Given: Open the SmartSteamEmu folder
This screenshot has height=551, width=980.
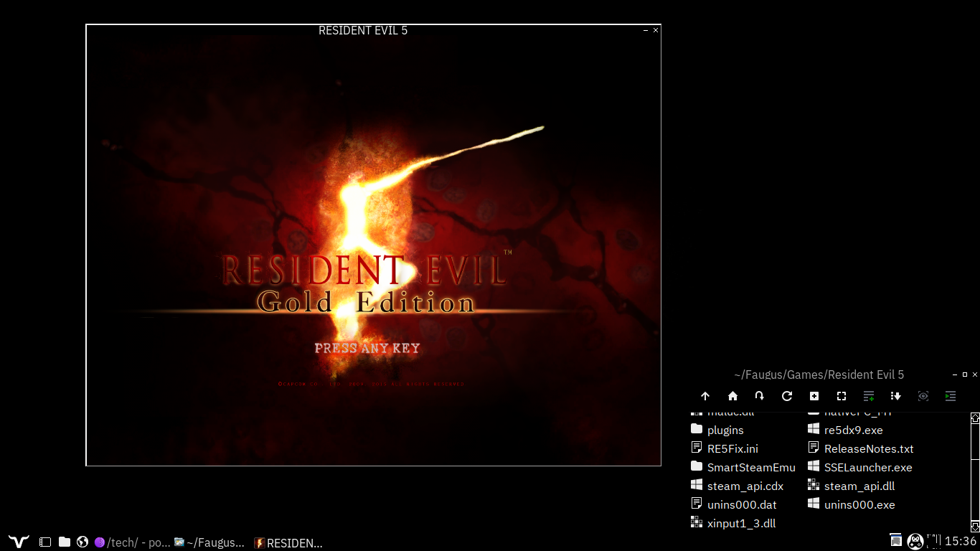Looking at the screenshot, I should [x=750, y=467].
